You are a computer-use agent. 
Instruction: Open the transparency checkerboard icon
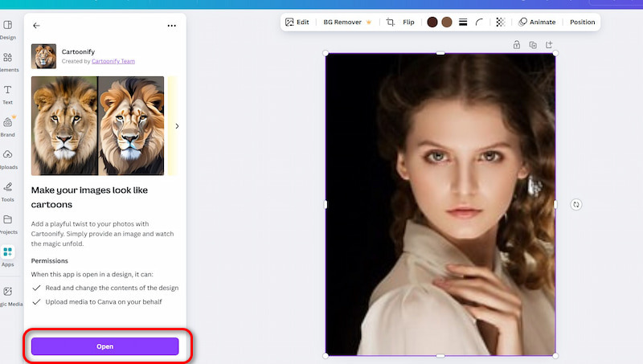pyautogui.click(x=500, y=22)
